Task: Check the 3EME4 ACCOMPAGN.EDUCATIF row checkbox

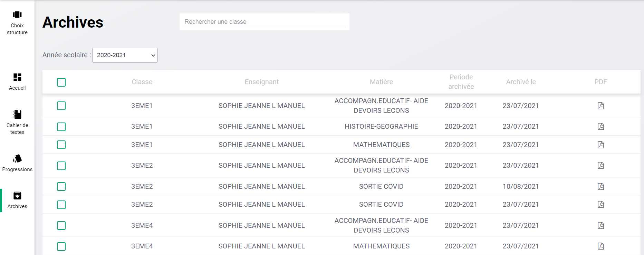Action: click(61, 225)
